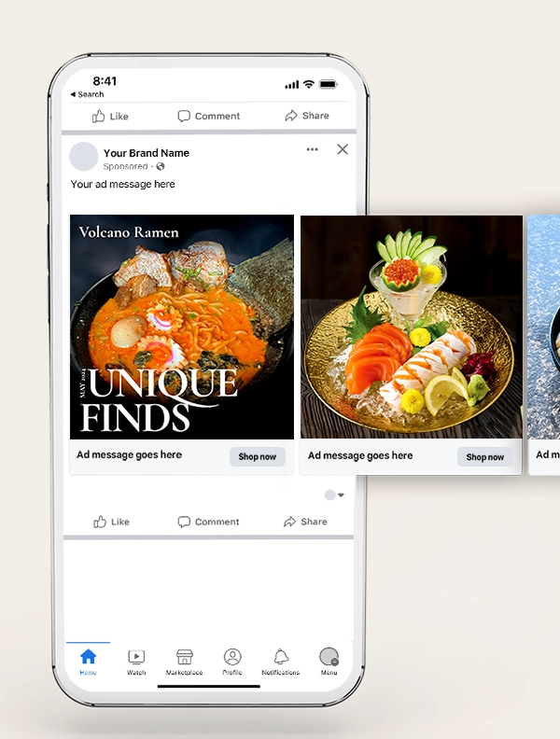This screenshot has width=560, height=739.
Task: Dismiss the sponsored post with the X
Action: 343,149
